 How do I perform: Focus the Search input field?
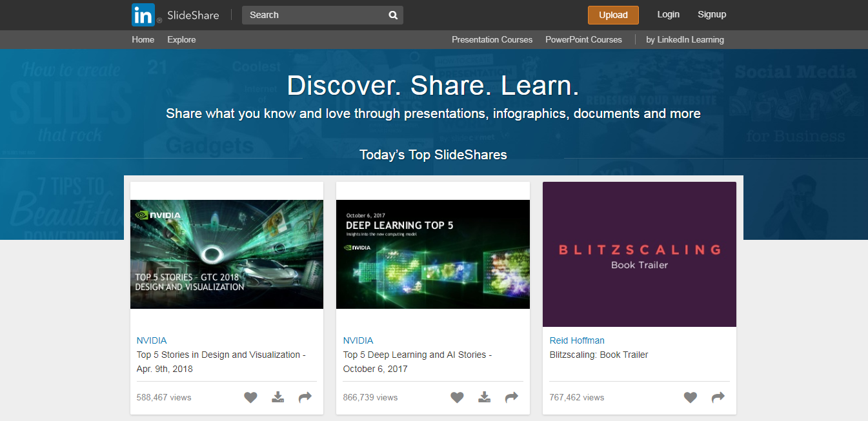[323, 15]
